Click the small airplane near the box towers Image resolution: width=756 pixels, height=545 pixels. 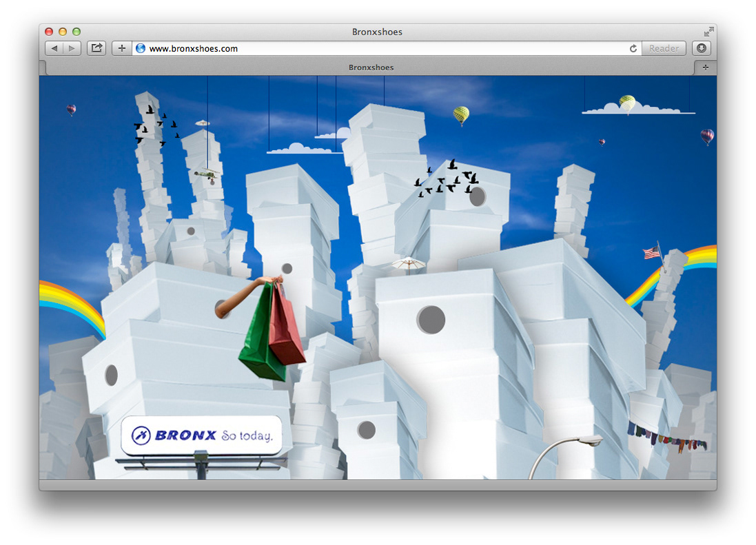pyautogui.click(x=207, y=174)
